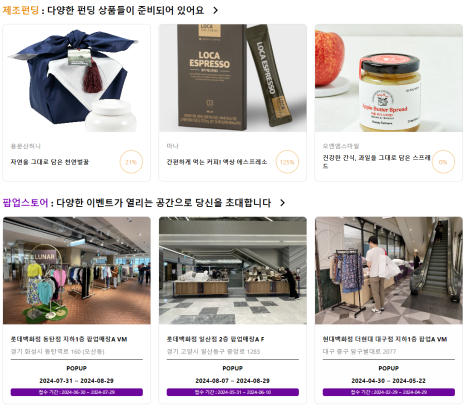Image resolution: width=466 pixels, height=411 pixels.
Task: Open the fruit spread product title link
Action: (x=376, y=162)
